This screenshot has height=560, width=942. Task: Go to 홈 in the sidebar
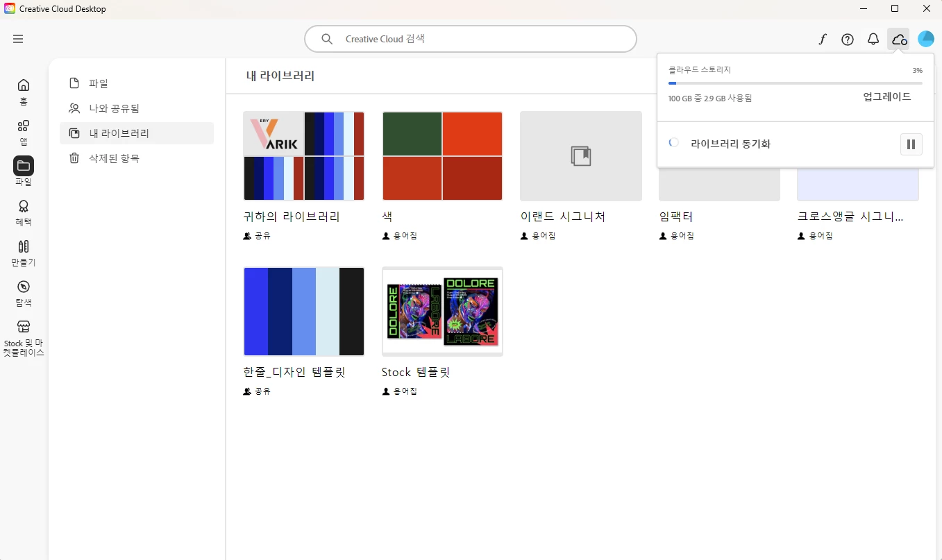pyautogui.click(x=24, y=92)
